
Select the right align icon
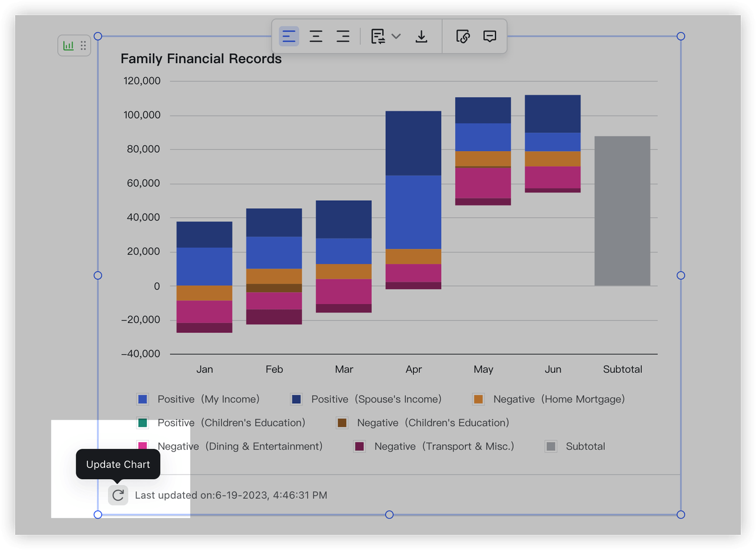click(x=343, y=37)
